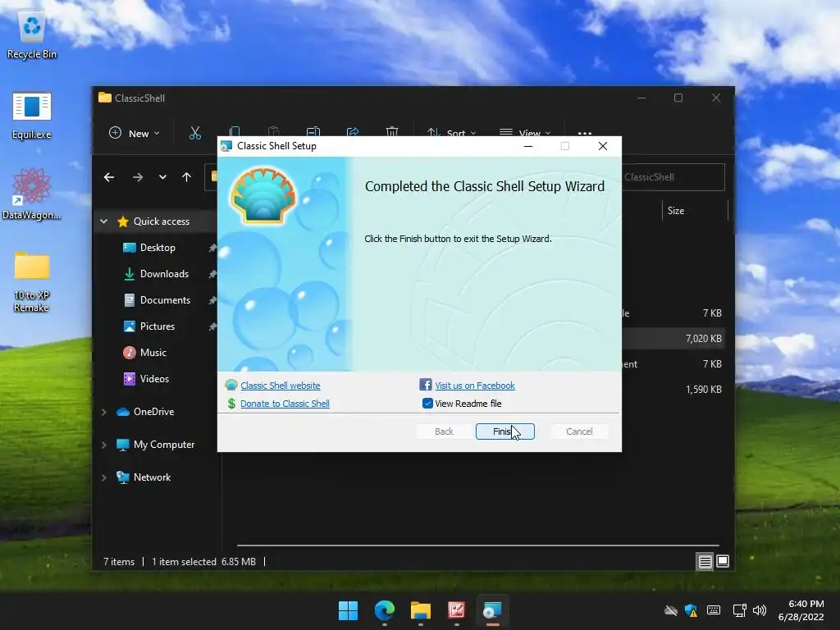The image size is (840, 630).
Task: Open the Sort dropdown in Explorer
Action: [x=451, y=134]
